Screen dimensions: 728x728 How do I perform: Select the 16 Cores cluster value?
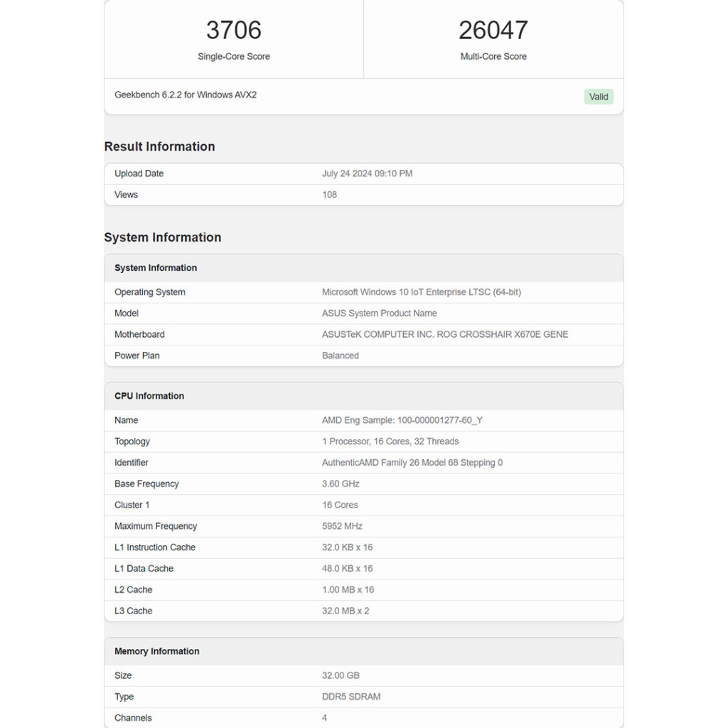point(340,505)
